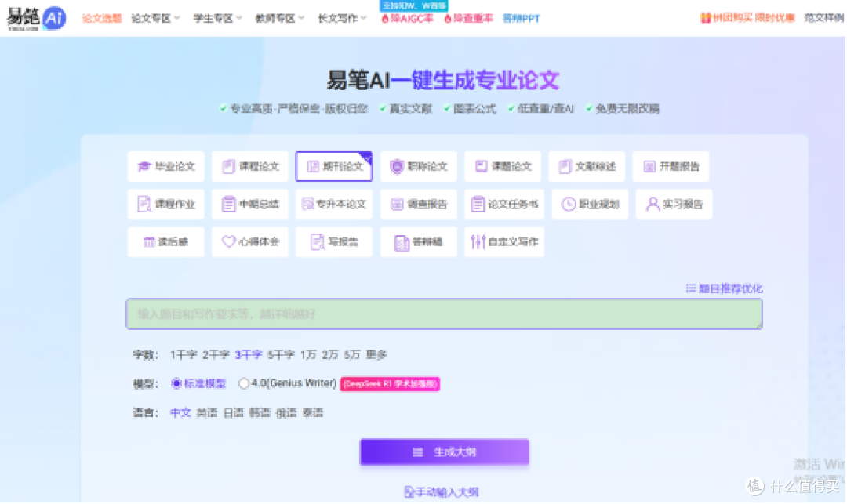Open the 范文样例 menu item
The image size is (847, 504).
[824, 18]
